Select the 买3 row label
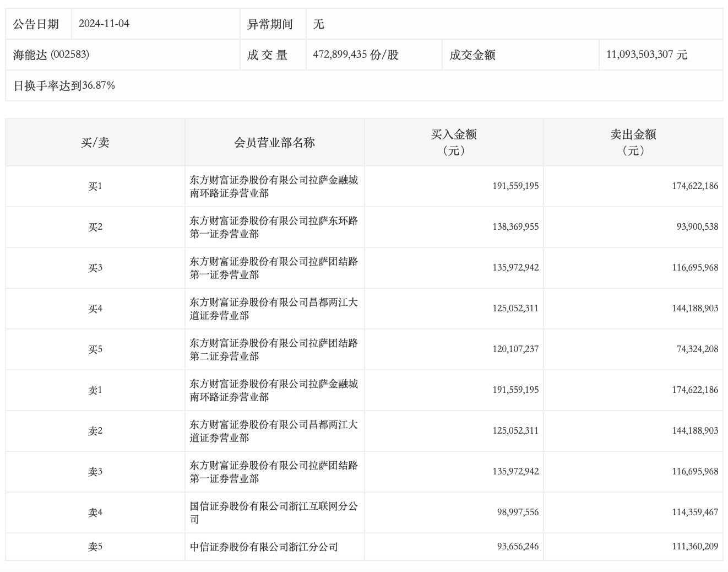This screenshot has height=572, width=728. (x=95, y=268)
